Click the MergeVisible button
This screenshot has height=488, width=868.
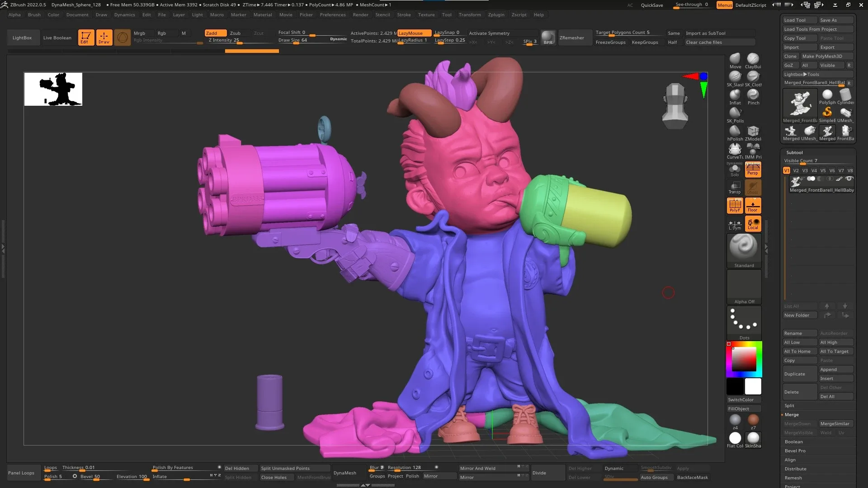pos(799,432)
